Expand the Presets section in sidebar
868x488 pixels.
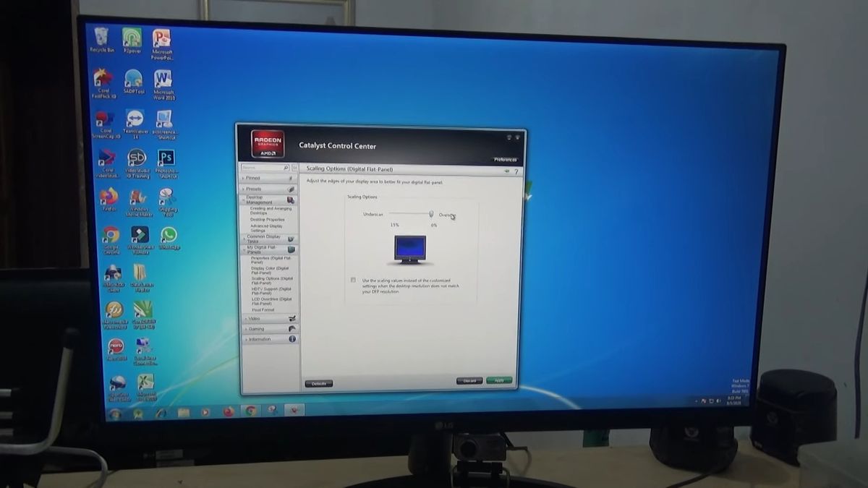pos(269,189)
